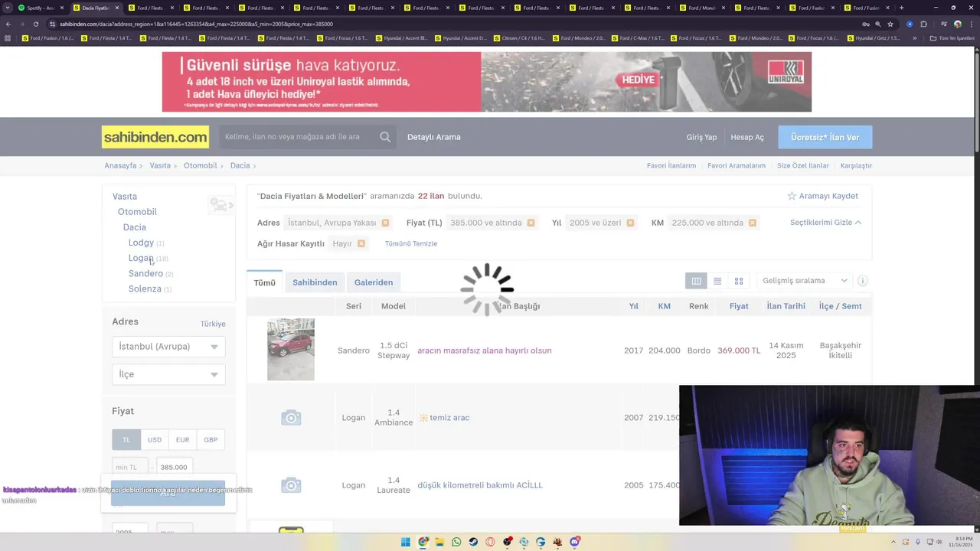Switch to the list view icon

click(717, 281)
